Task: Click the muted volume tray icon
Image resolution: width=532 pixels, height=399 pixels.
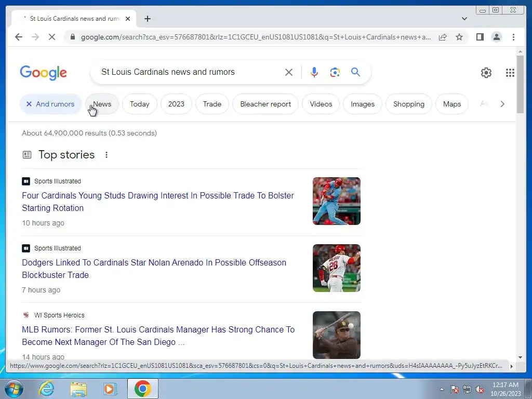Action: tap(480, 389)
